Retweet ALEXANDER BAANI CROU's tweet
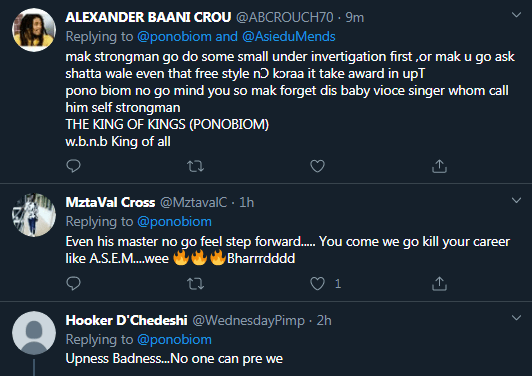Viewport: 532px width, 376px height. point(195,166)
